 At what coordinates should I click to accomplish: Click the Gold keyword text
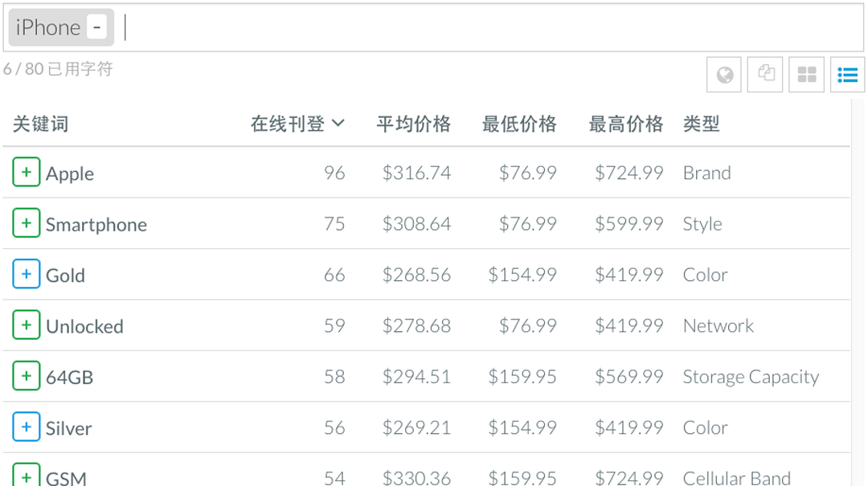click(x=65, y=276)
